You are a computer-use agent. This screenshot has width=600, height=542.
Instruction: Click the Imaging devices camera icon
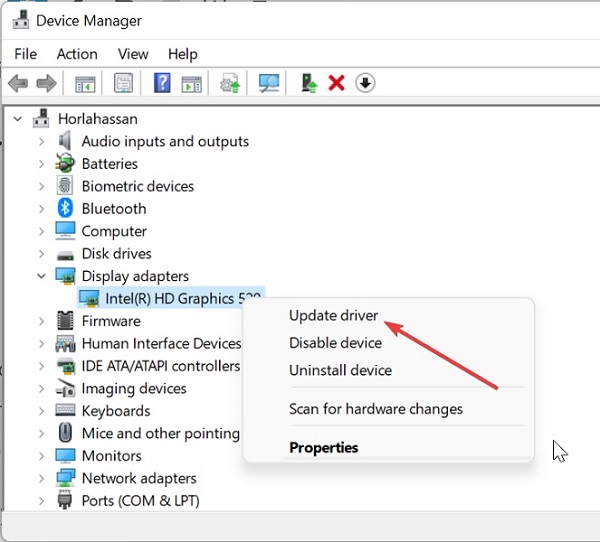65,388
